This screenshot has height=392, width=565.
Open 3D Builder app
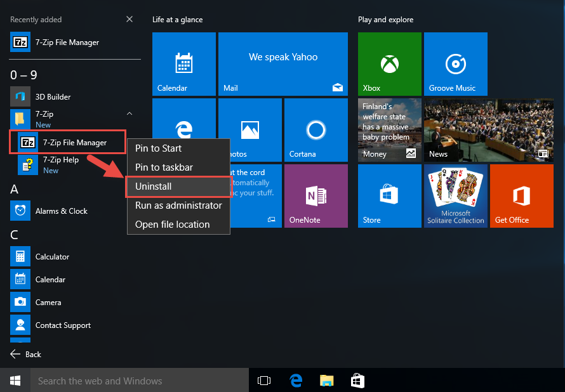point(74,96)
